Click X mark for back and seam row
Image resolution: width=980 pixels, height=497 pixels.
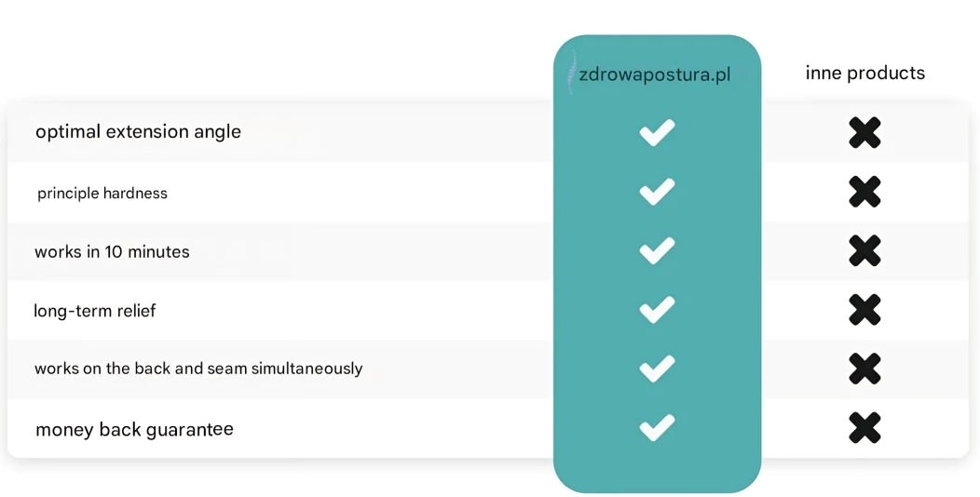[x=865, y=369]
